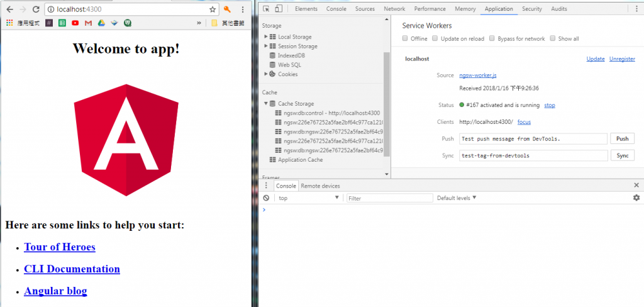Image resolution: width=644 pixels, height=307 pixels.
Task: Open the drawer three-dot menu
Action: pyautogui.click(x=266, y=186)
